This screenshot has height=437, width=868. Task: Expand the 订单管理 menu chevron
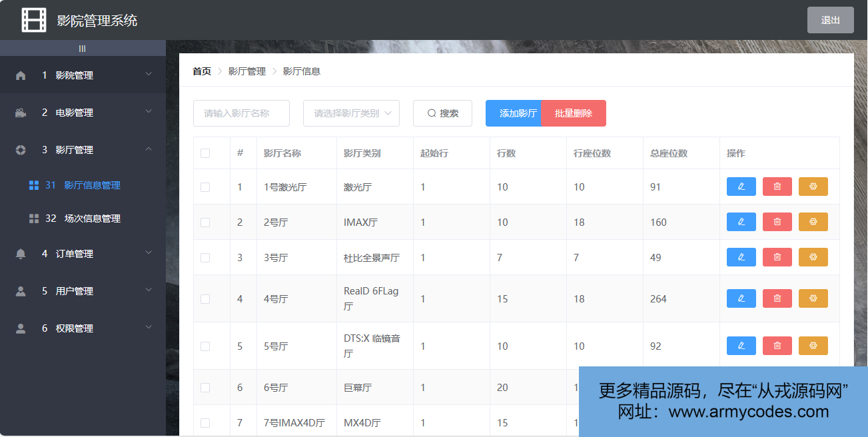[x=149, y=253]
